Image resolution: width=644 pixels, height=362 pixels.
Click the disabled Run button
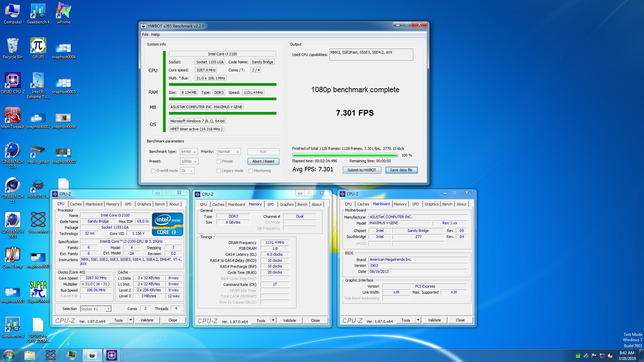point(263,152)
